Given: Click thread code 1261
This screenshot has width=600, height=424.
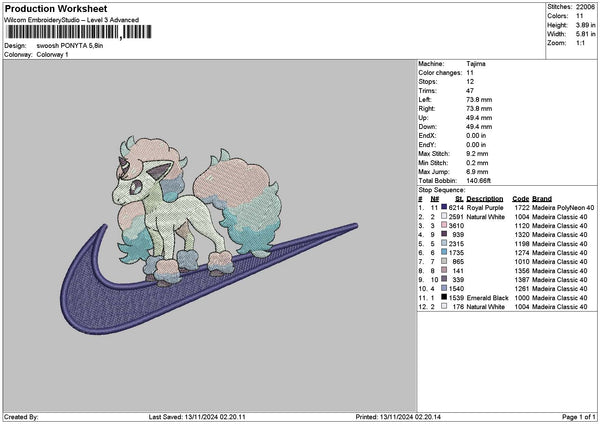Looking at the screenshot, I should pyautogui.click(x=522, y=289).
